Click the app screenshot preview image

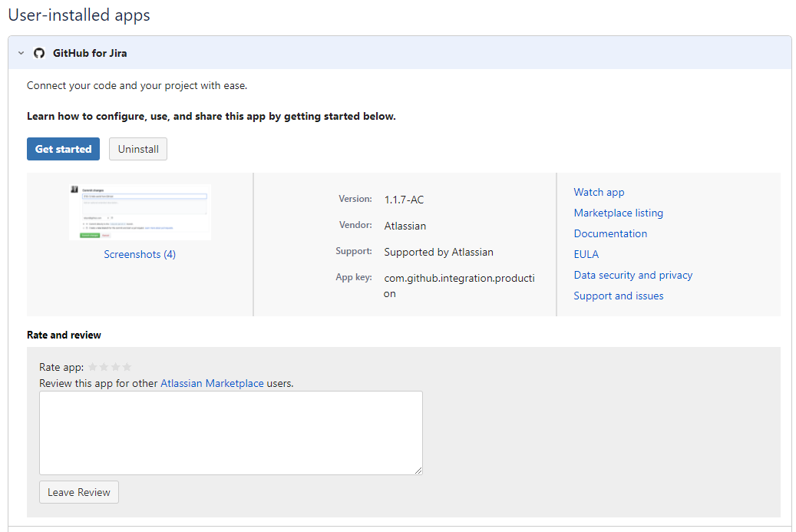(140, 212)
